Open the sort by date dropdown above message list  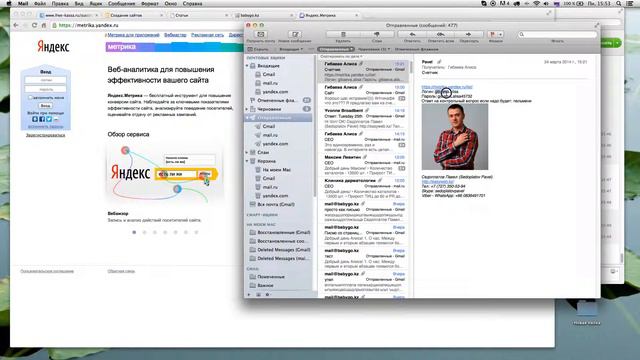click(341, 56)
